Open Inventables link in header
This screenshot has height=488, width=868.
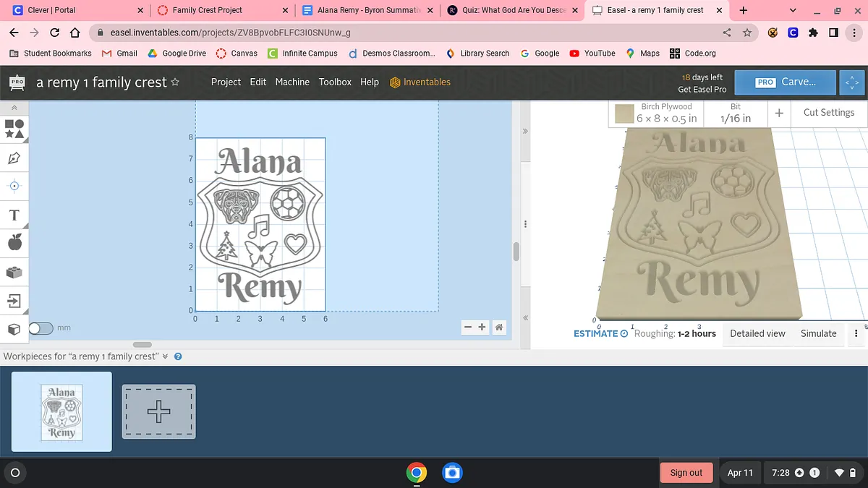(x=420, y=82)
